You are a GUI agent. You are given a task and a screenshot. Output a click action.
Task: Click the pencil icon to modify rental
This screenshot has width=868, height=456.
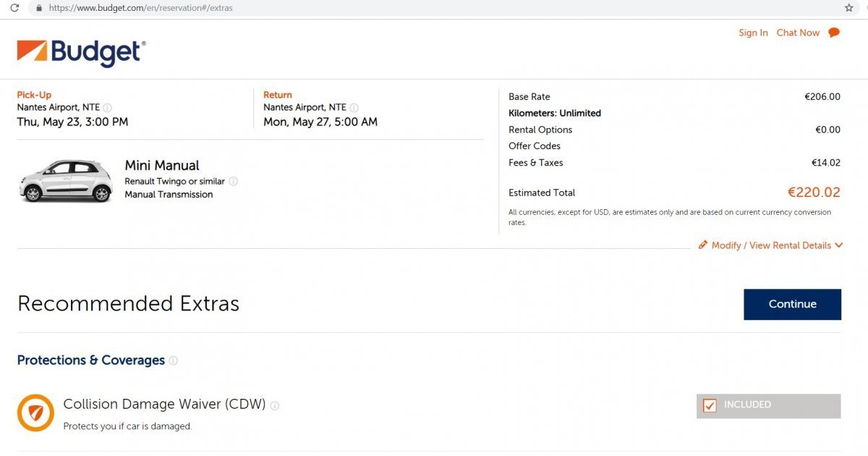(702, 245)
